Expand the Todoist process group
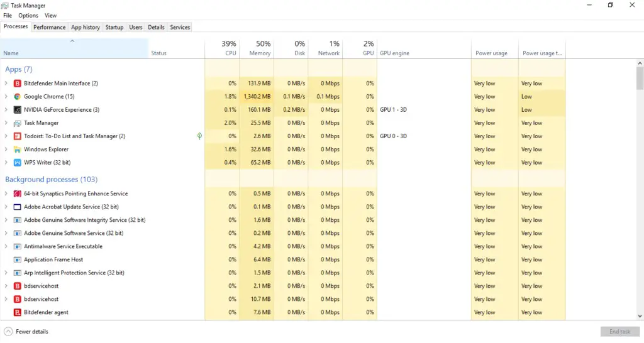The image size is (644, 343). 6,136
